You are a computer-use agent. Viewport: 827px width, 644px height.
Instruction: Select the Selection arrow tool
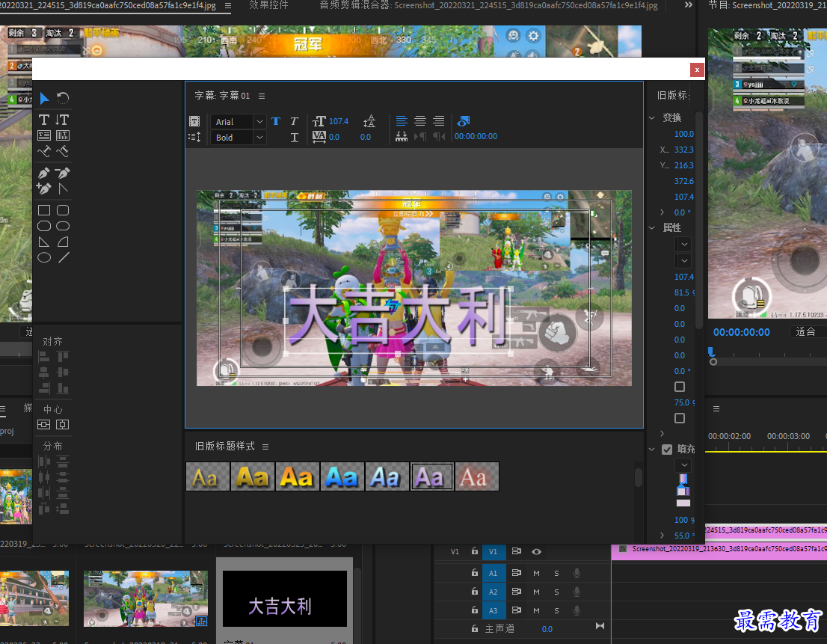(44, 99)
